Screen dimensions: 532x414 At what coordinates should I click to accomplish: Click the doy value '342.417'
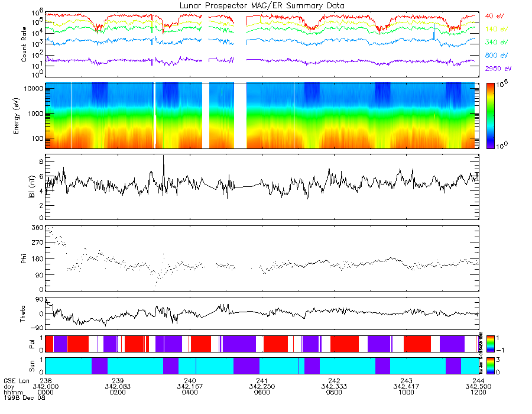(x=406, y=387)
